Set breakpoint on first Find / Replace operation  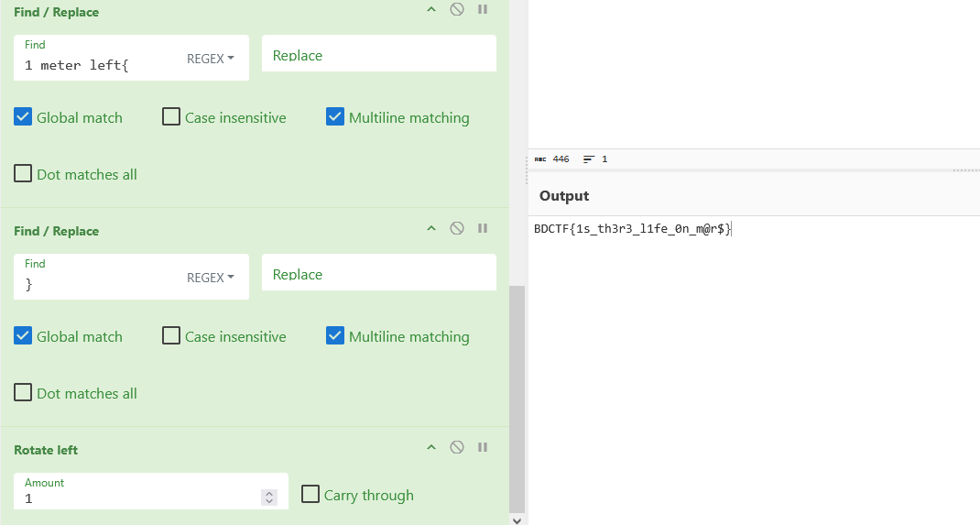pos(483,9)
